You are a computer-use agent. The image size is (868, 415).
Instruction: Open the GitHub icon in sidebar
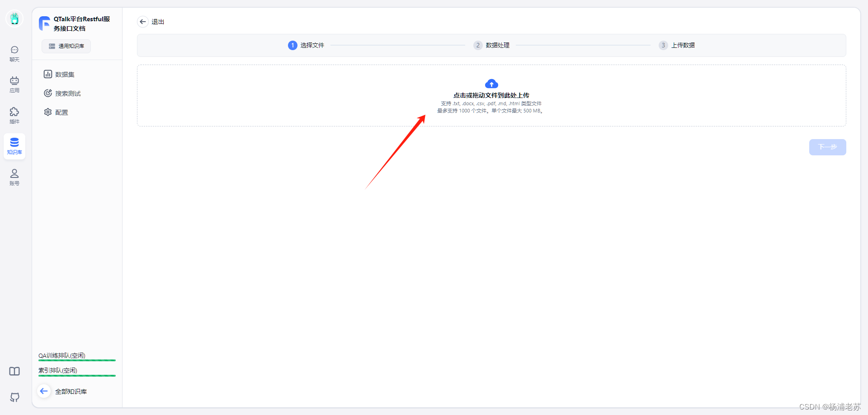[x=14, y=397]
